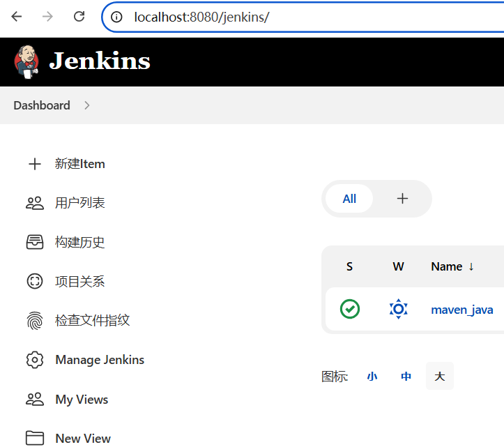
Task: Expand the Dashboard breadcrumb chevron
Action: tap(86, 105)
